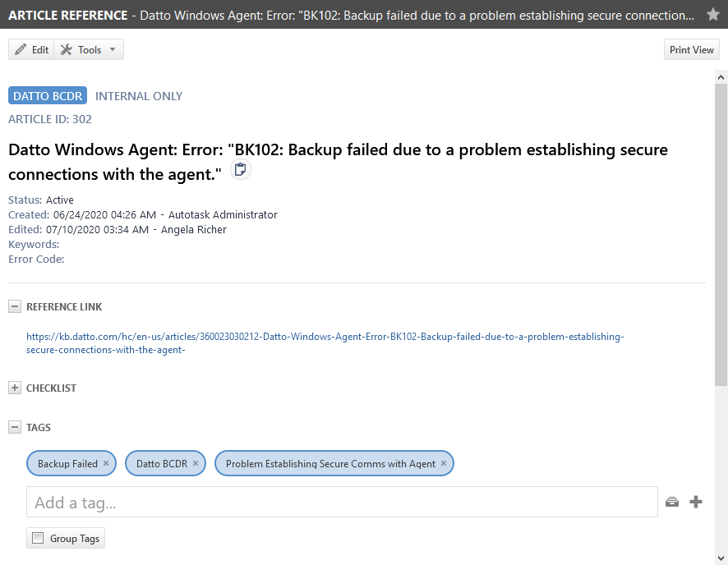
Task: Open the Tools dropdown arrow
Action: tap(113, 49)
